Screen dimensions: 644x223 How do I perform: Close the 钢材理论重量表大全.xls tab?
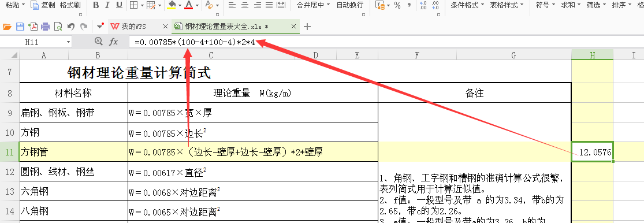coord(293,27)
